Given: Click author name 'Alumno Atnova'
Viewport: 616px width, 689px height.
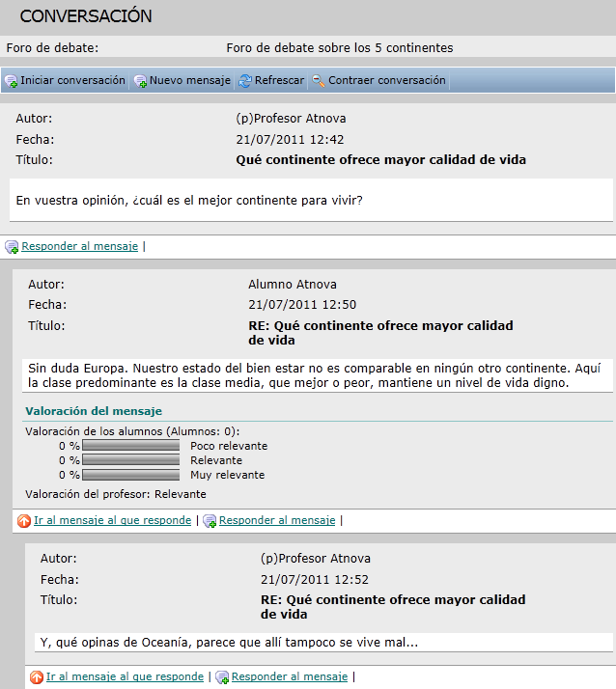Looking at the screenshot, I should 293,285.
